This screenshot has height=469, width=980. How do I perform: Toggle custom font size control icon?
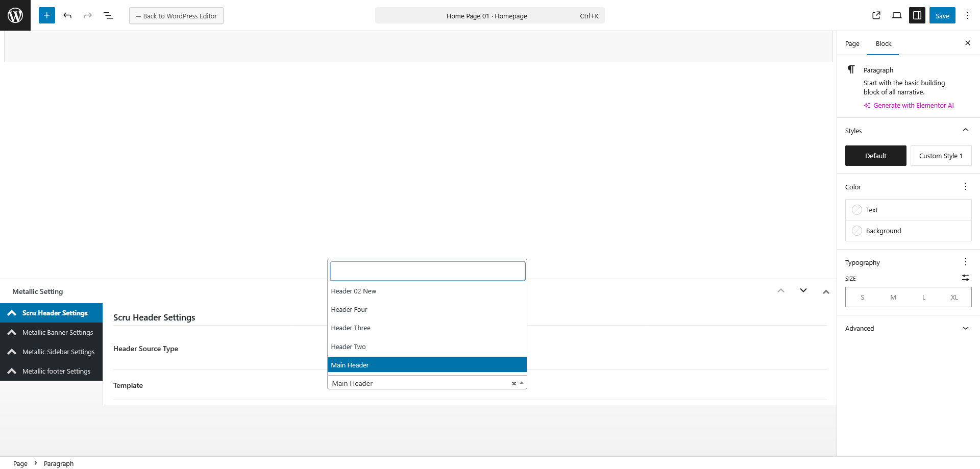965,278
